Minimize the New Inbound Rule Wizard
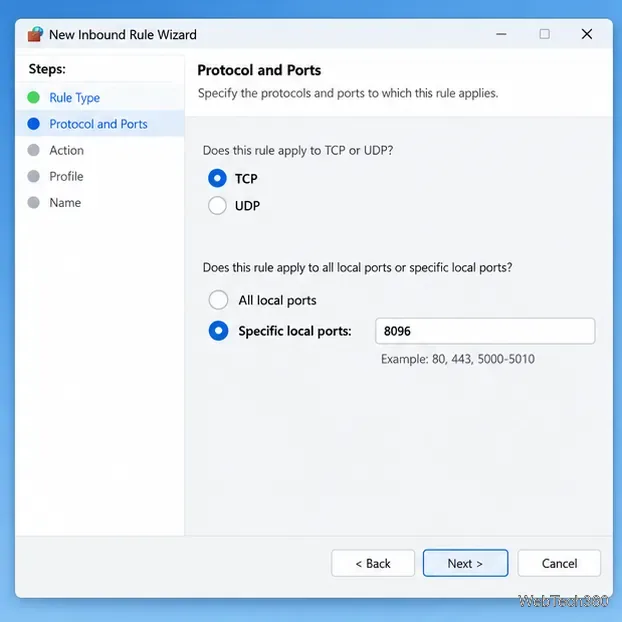 pos(501,34)
